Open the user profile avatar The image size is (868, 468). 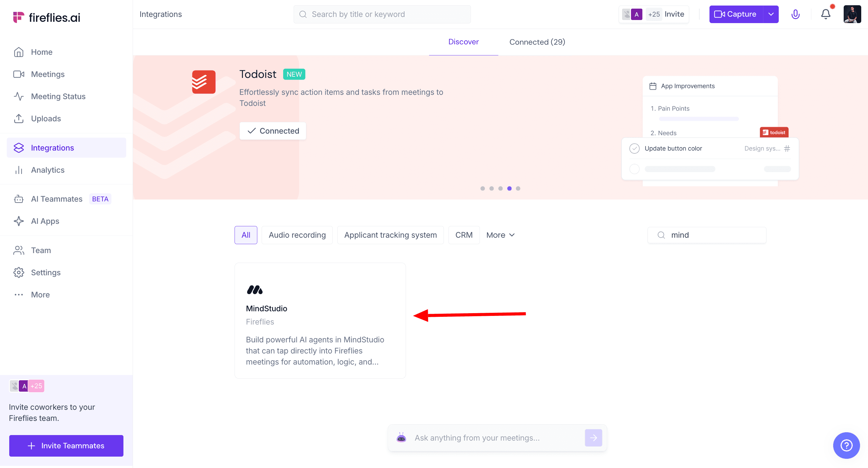tap(852, 14)
